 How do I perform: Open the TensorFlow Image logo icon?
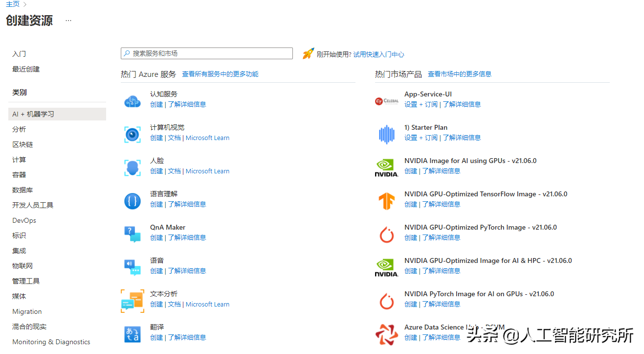click(387, 201)
